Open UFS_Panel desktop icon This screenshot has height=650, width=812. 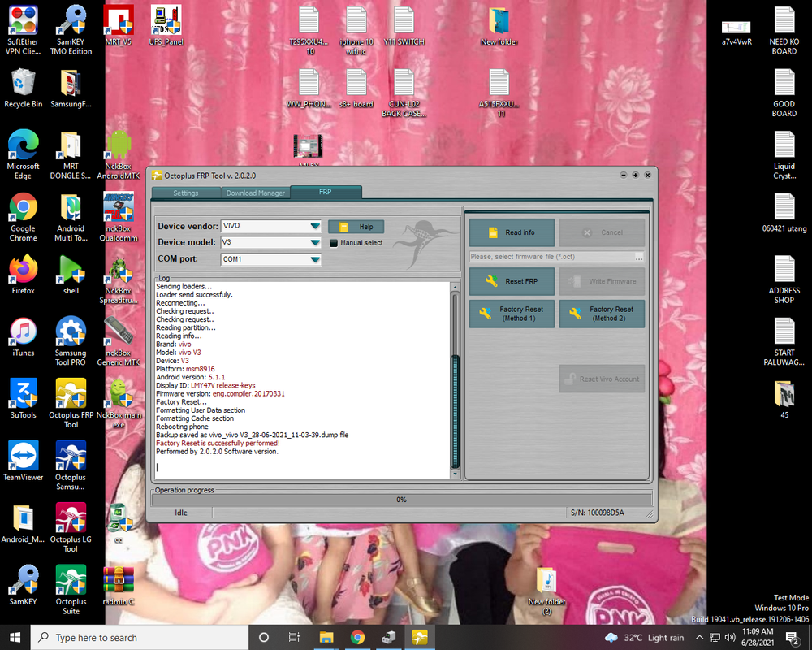(x=166, y=25)
